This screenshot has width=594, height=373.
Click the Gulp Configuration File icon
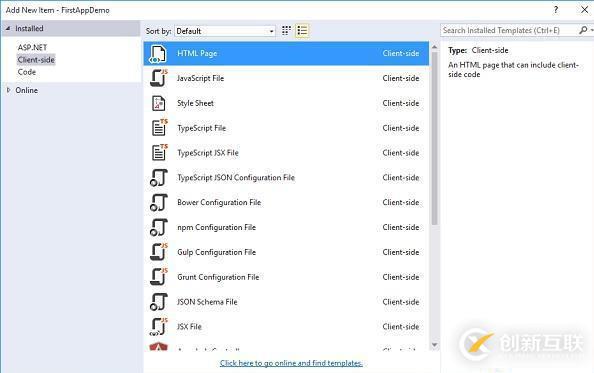pos(159,252)
